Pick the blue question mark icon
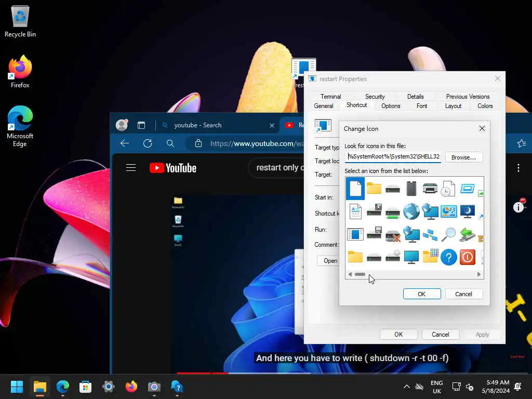The height and width of the screenshot is (399, 532). click(448, 257)
